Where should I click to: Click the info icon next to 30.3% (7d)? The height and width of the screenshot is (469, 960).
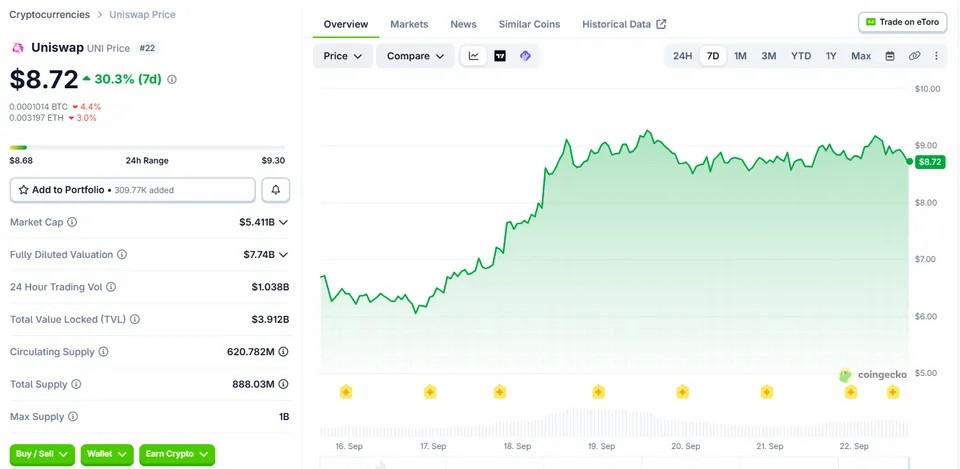[x=172, y=80]
